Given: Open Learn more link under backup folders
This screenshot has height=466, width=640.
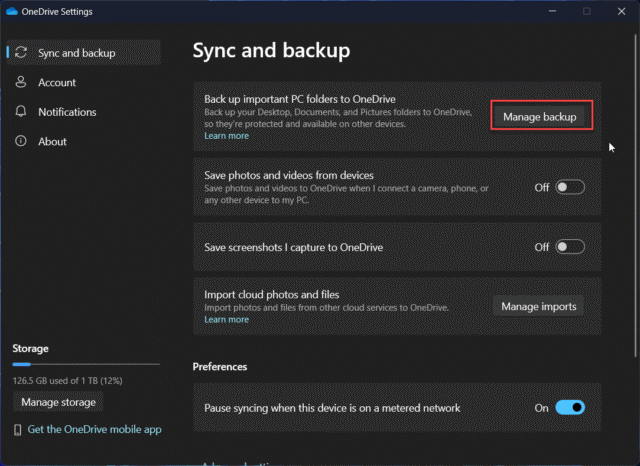Looking at the screenshot, I should tap(227, 136).
